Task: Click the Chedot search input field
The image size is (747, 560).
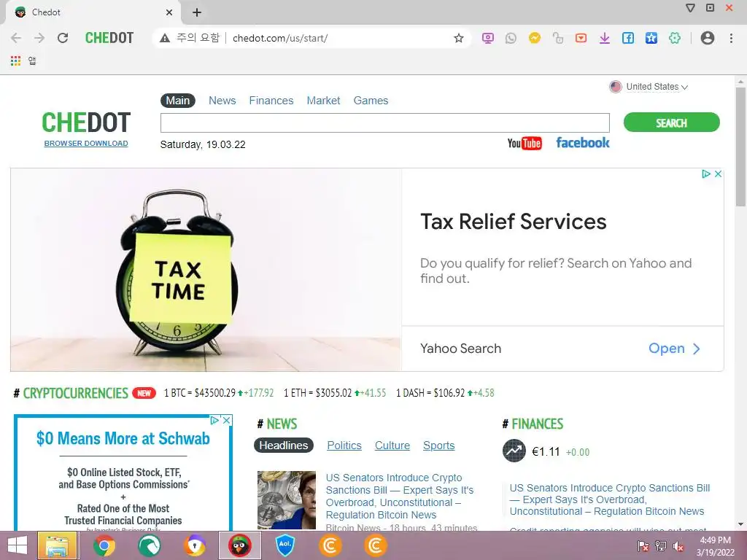Action: click(x=385, y=122)
